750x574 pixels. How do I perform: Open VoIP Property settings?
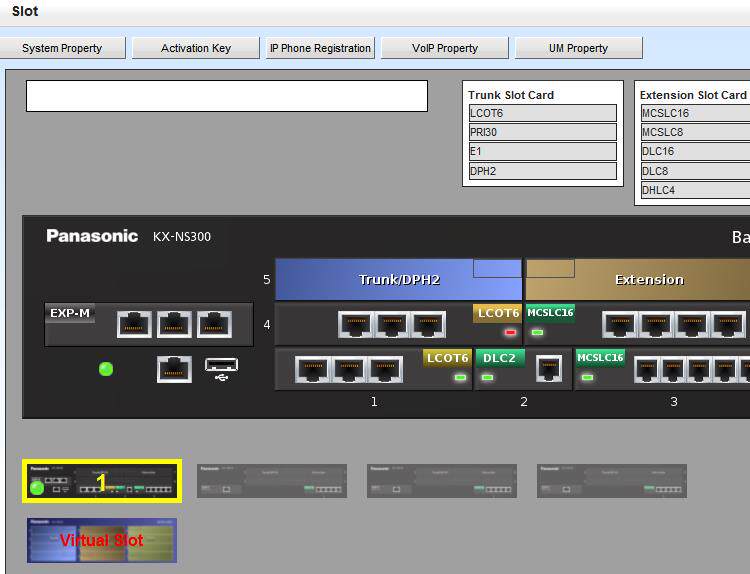pos(445,48)
